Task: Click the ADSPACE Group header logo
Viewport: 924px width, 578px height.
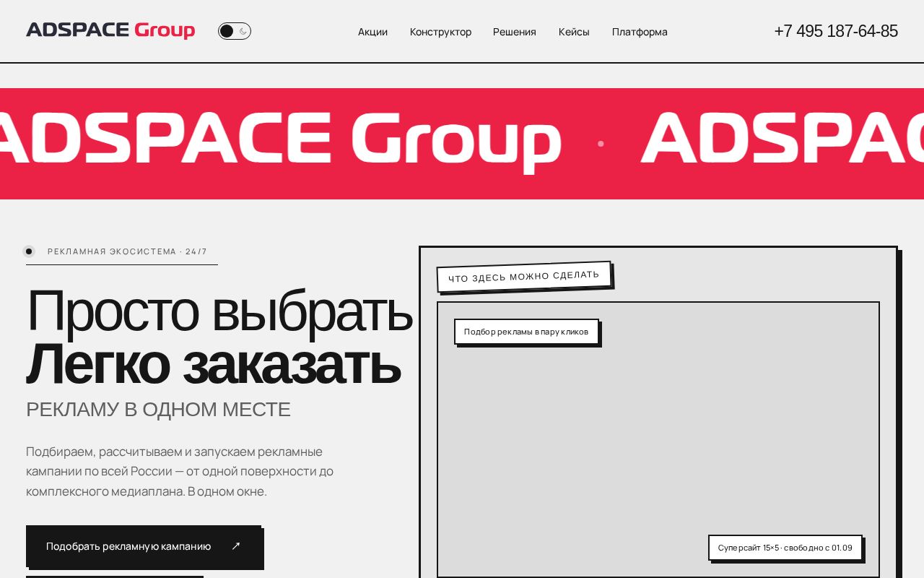Action: point(110,30)
